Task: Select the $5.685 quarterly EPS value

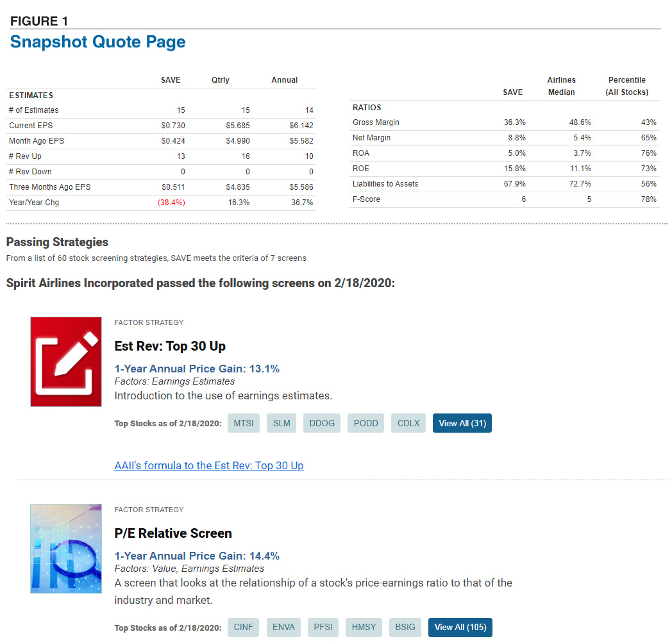Action: coord(238,126)
